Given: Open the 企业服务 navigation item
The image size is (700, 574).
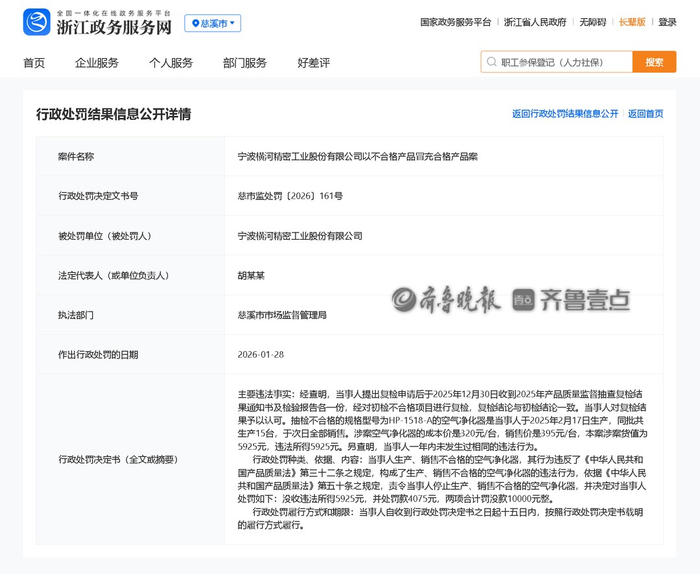Looking at the screenshot, I should (97, 63).
